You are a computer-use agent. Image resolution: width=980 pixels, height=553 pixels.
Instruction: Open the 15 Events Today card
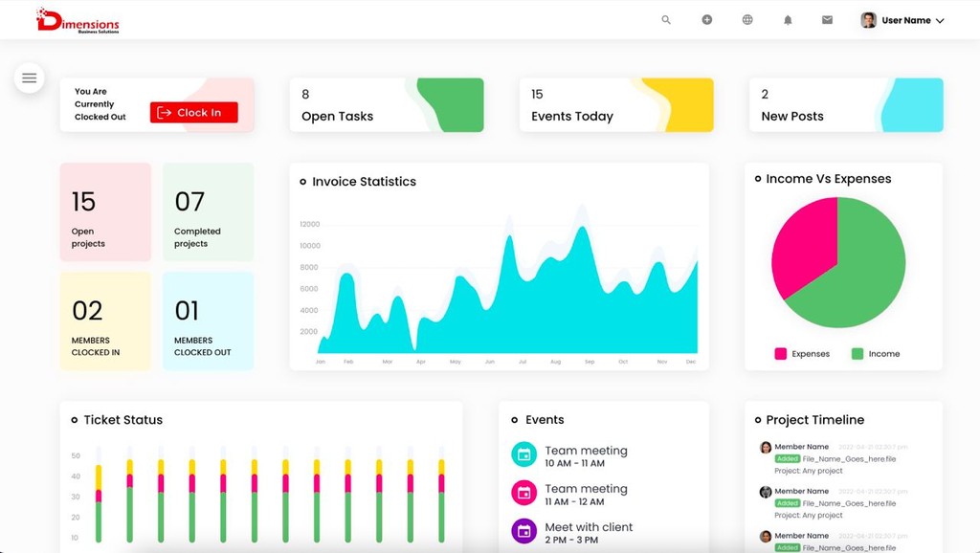point(616,105)
